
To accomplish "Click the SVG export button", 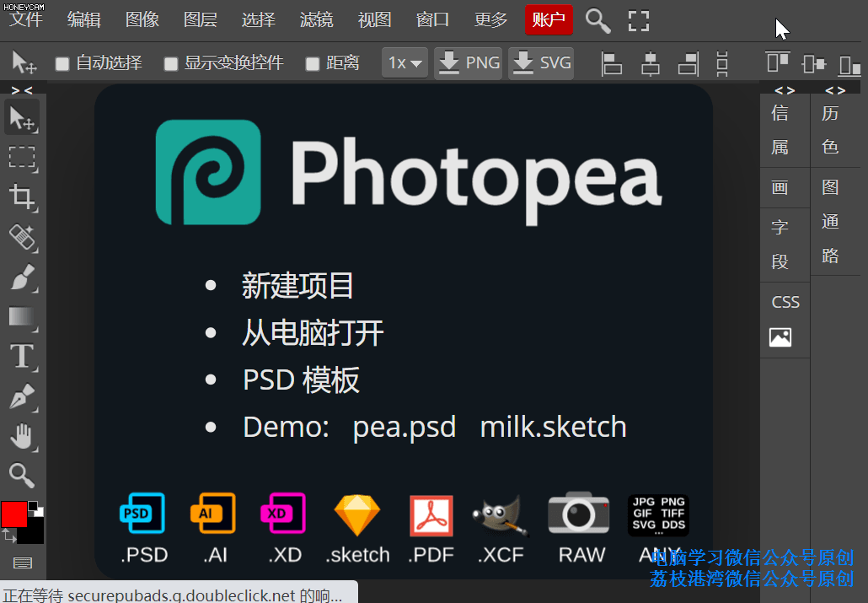I will tap(541, 62).
